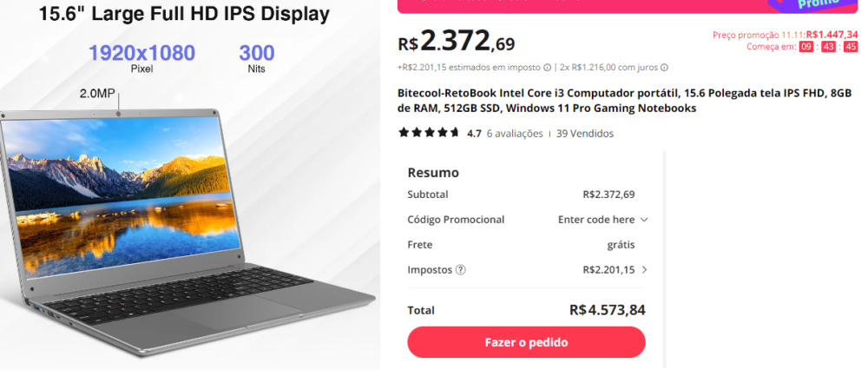The height and width of the screenshot is (383, 868).
Task: Click the Código Promocional label
Action: tap(456, 220)
